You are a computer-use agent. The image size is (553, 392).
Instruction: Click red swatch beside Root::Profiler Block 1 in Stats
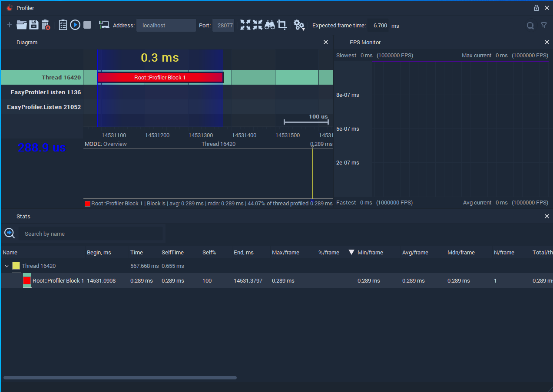[x=27, y=280]
